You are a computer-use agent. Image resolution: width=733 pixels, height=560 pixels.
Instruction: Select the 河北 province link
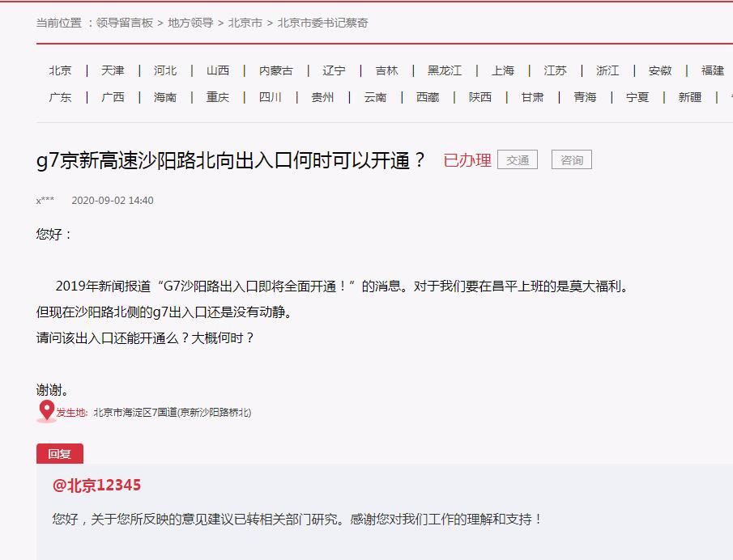coord(165,70)
